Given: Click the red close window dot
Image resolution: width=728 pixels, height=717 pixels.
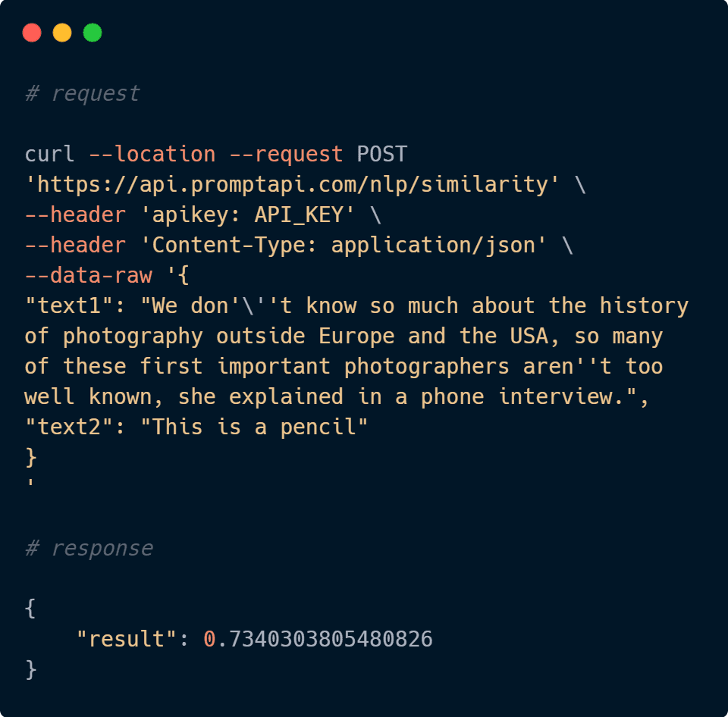Looking at the screenshot, I should pos(32,33).
